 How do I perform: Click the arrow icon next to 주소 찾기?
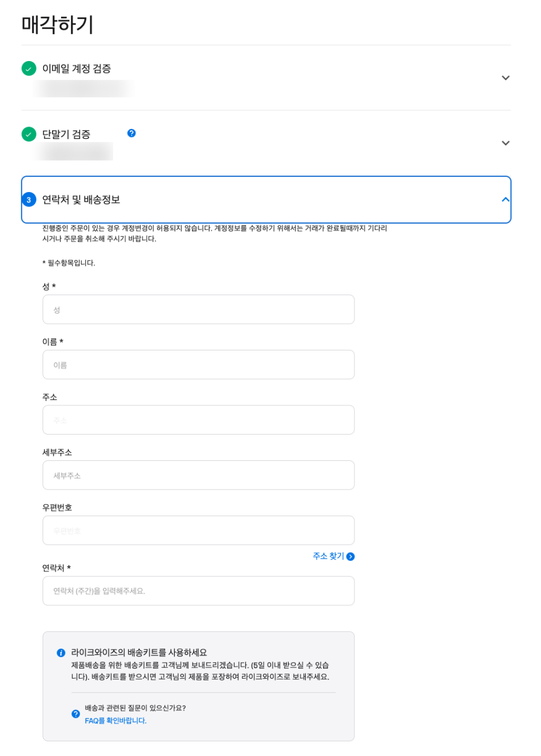(x=351, y=556)
